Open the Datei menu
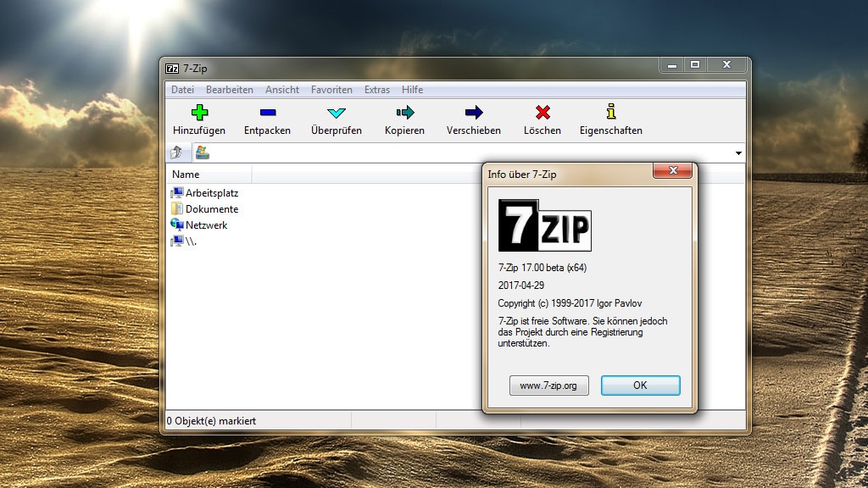This screenshot has height=488, width=868. [x=183, y=89]
